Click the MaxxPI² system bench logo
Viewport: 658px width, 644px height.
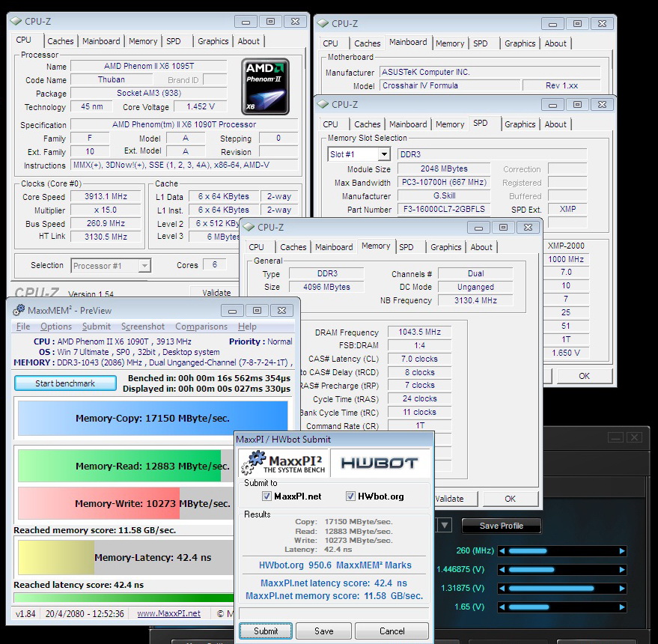[284, 463]
